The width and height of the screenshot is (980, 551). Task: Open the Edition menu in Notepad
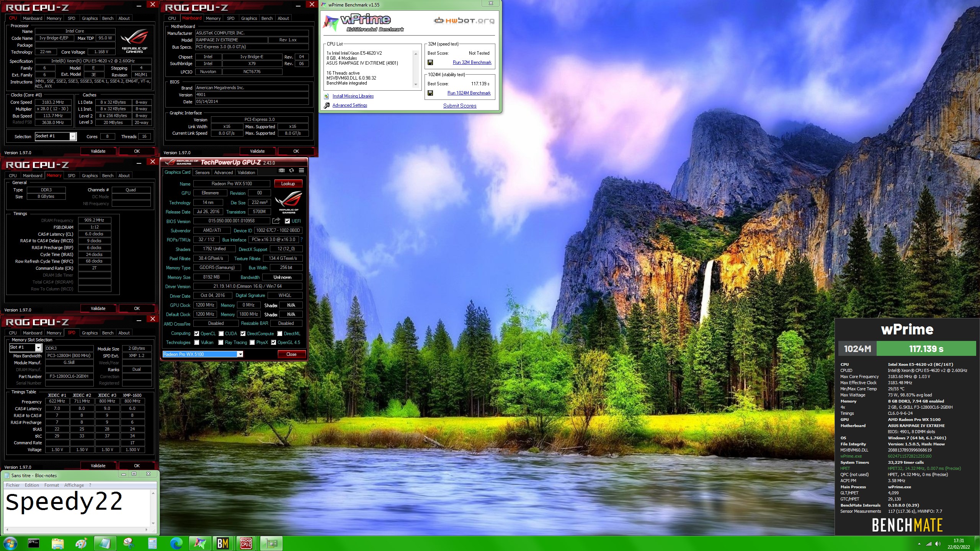tap(32, 485)
